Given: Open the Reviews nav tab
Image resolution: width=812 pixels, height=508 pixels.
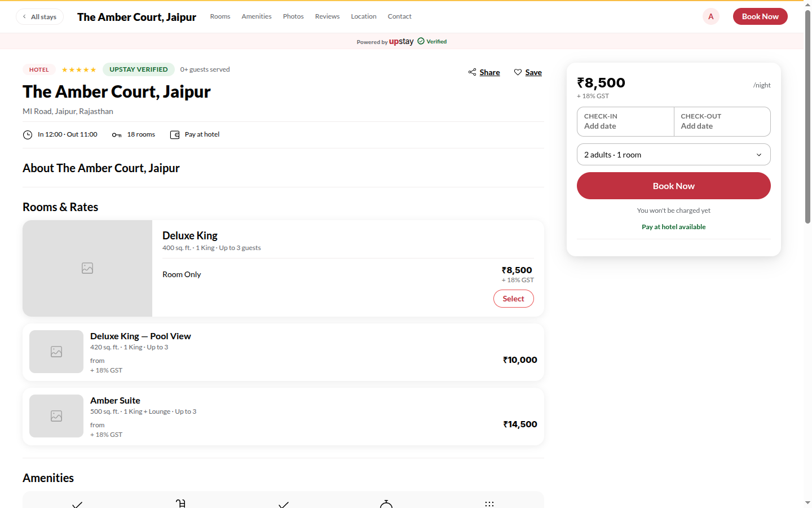Looking at the screenshot, I should pyautogui.click(x=327, y=16).
